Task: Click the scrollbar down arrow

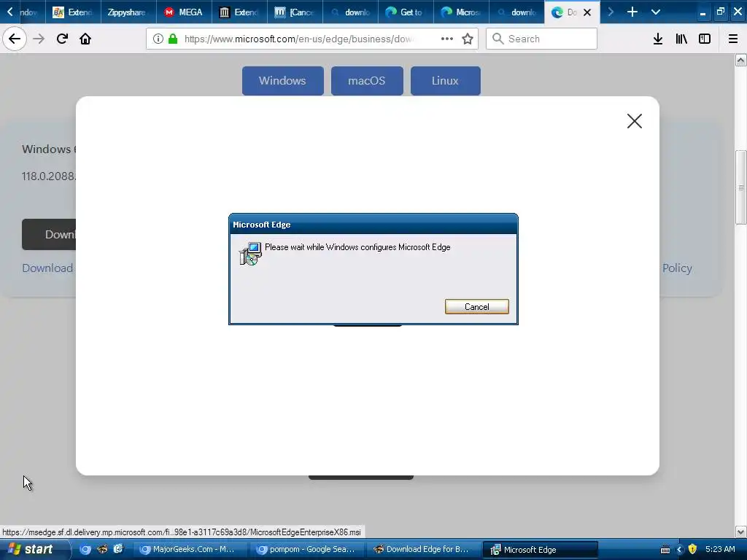Action: pos(740,532)
